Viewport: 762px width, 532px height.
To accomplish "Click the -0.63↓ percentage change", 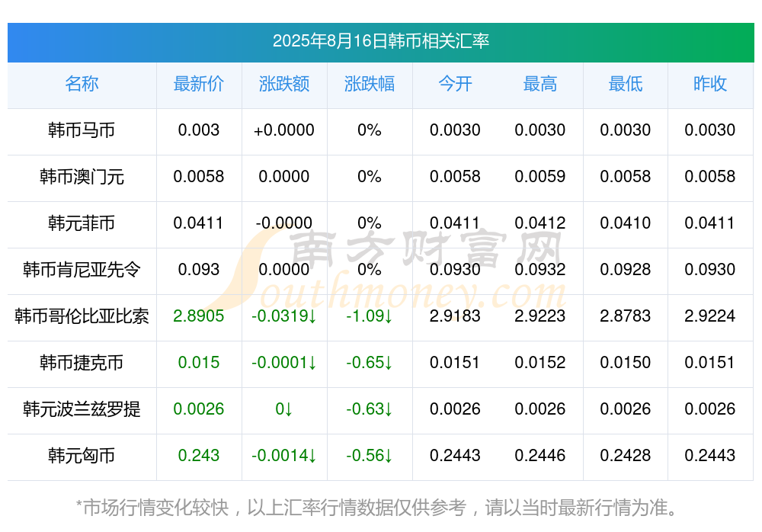I will tap(370, 409).
